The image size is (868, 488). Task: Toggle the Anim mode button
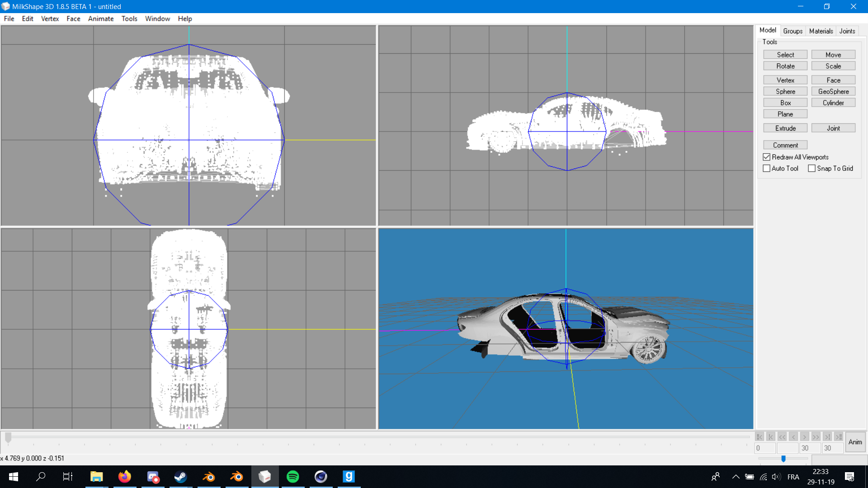click(x=855, y=442)
